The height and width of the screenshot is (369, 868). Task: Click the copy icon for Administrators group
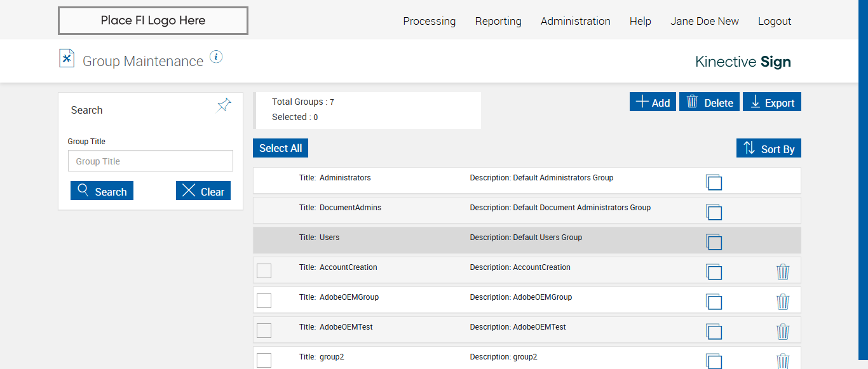tap(714, 182)
